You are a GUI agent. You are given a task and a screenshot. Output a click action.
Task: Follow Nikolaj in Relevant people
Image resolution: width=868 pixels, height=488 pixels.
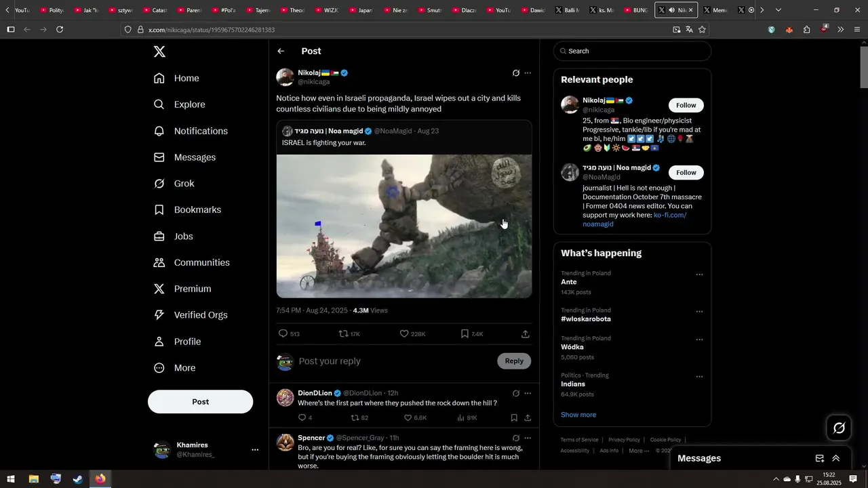tap(686, 105)
